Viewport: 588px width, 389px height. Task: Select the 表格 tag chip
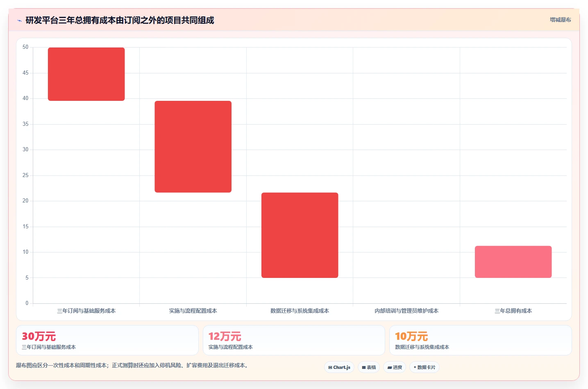pos(369,367)
